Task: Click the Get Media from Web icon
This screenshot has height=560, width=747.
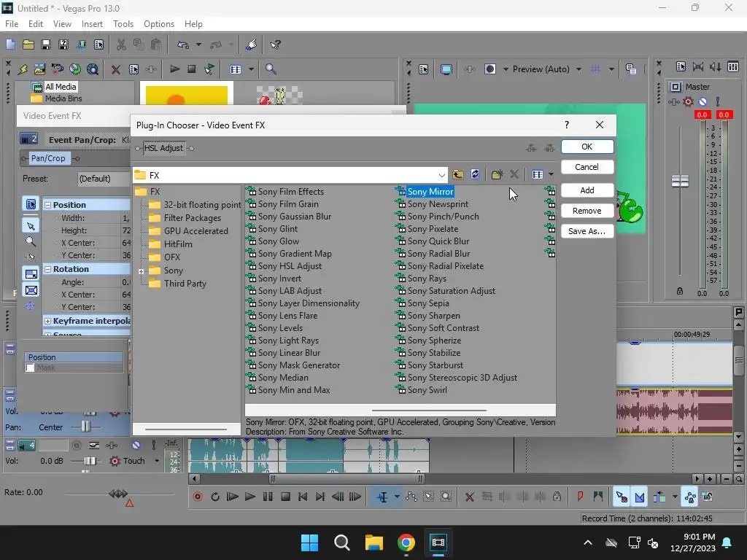Action: click(93, 69)
